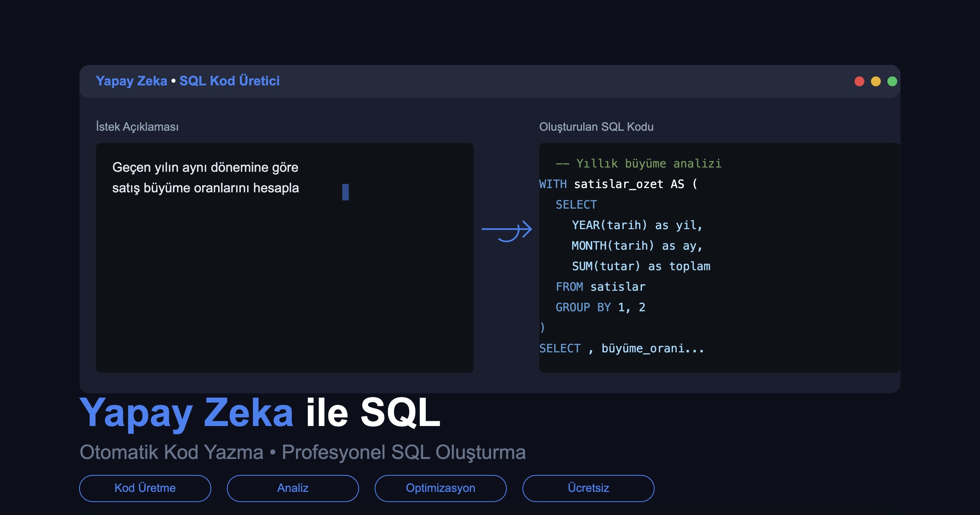Click SQL Kod Üretici in the window header
Screen dimensions: 980x515
[230, 81]
